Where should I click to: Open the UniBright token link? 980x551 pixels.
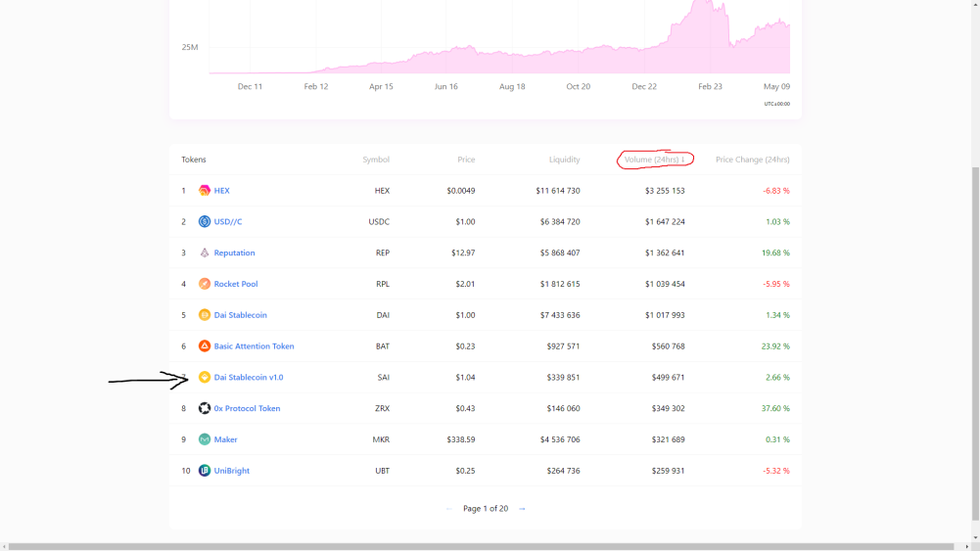(232, 471)
